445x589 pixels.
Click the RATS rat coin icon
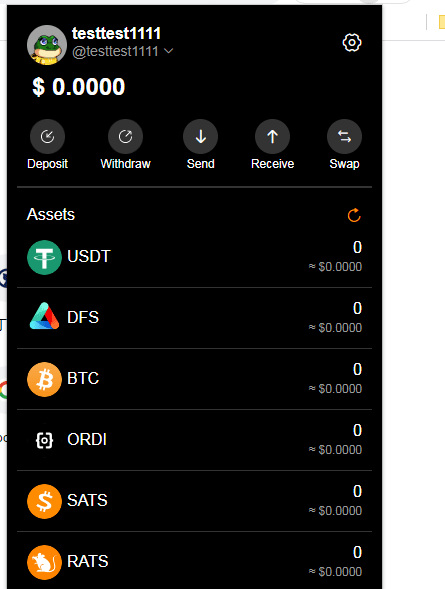(44, 562)
